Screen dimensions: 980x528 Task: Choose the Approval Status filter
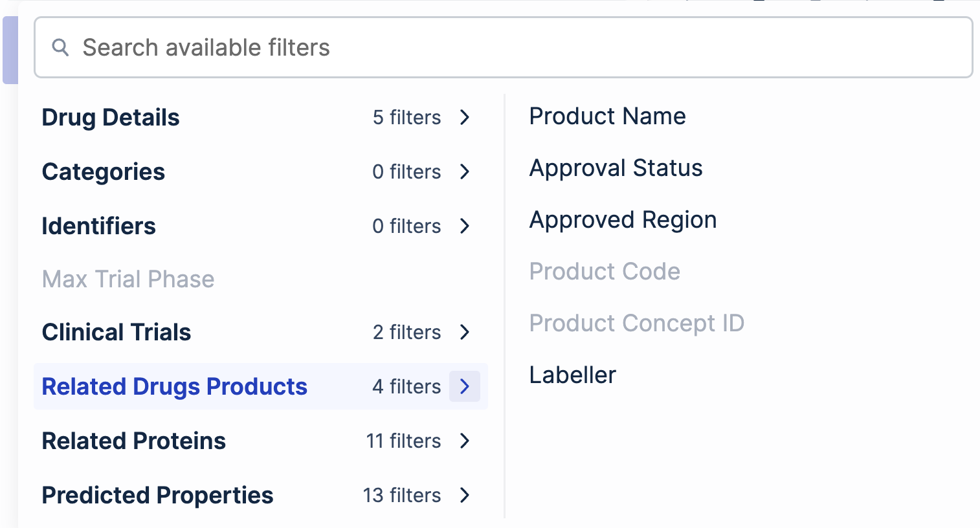click(616, 168)
